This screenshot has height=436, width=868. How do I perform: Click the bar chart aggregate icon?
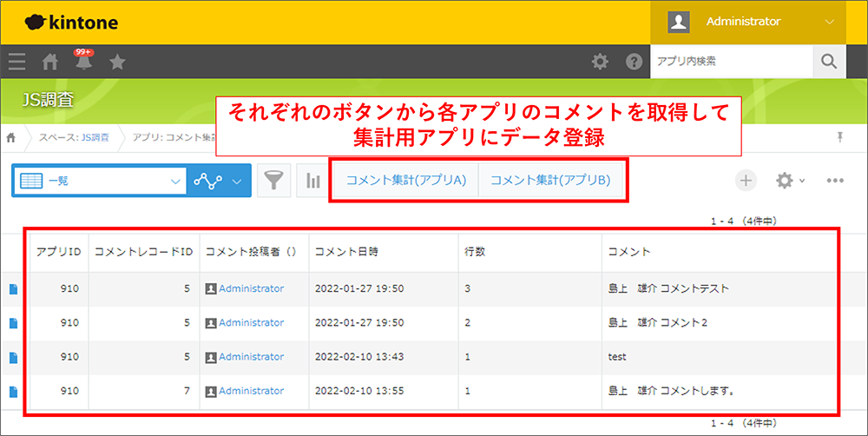click(x=313, y=181)
